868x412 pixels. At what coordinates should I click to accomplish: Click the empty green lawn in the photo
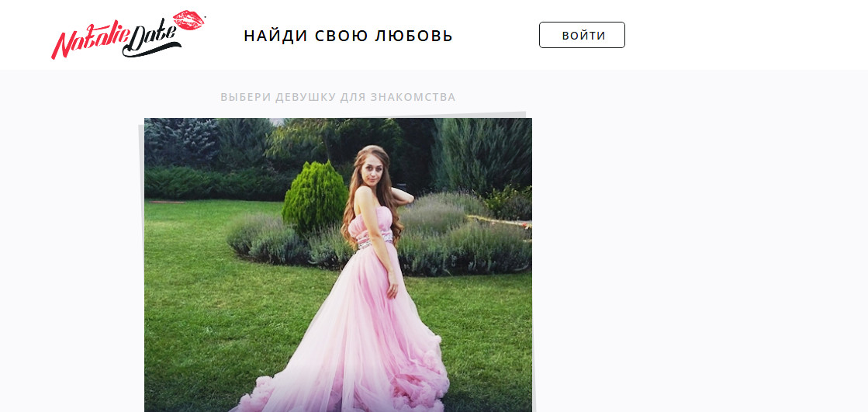coord(221,321)
